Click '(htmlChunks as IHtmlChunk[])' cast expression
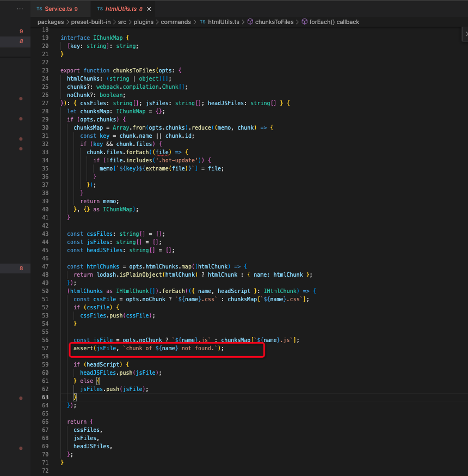Screen dimensions: 468x476 [113, 291]
